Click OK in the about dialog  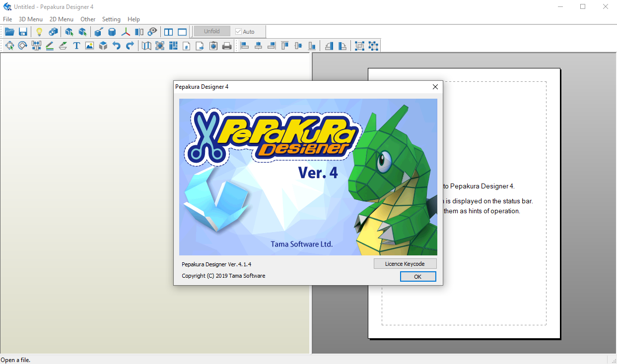coord(418,277)
